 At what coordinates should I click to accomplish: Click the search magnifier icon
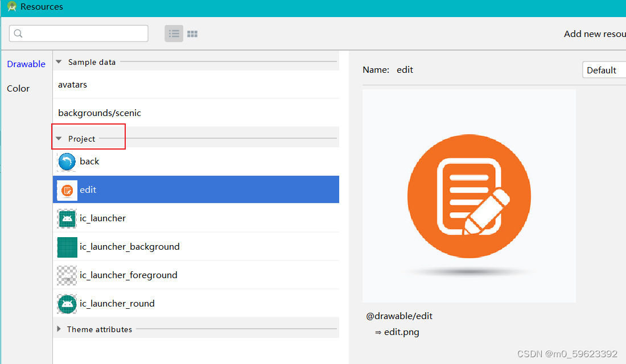click(18, 34)
